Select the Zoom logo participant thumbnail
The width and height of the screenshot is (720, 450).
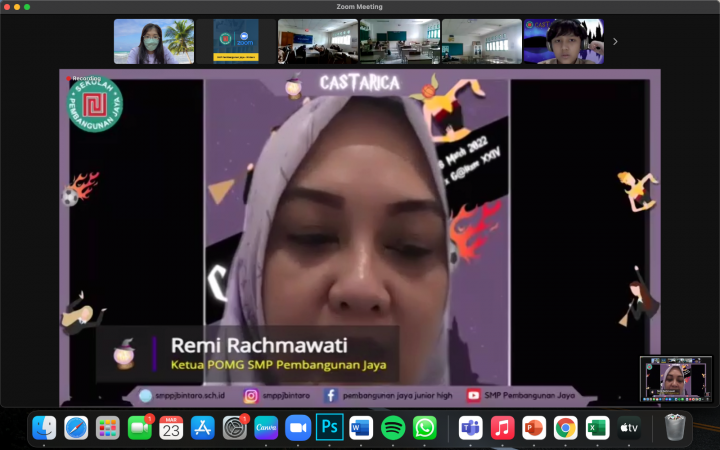pos(236,42)
